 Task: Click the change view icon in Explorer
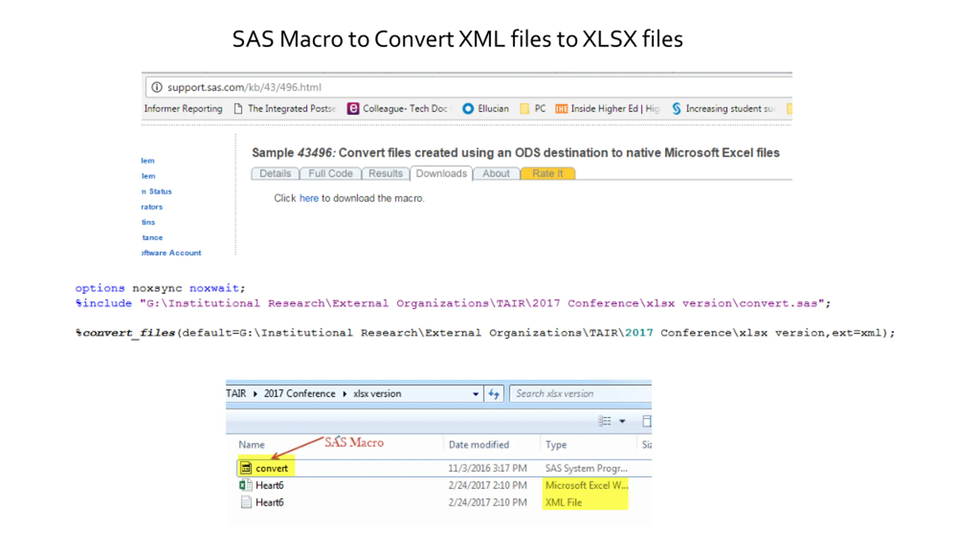(604, 421)
